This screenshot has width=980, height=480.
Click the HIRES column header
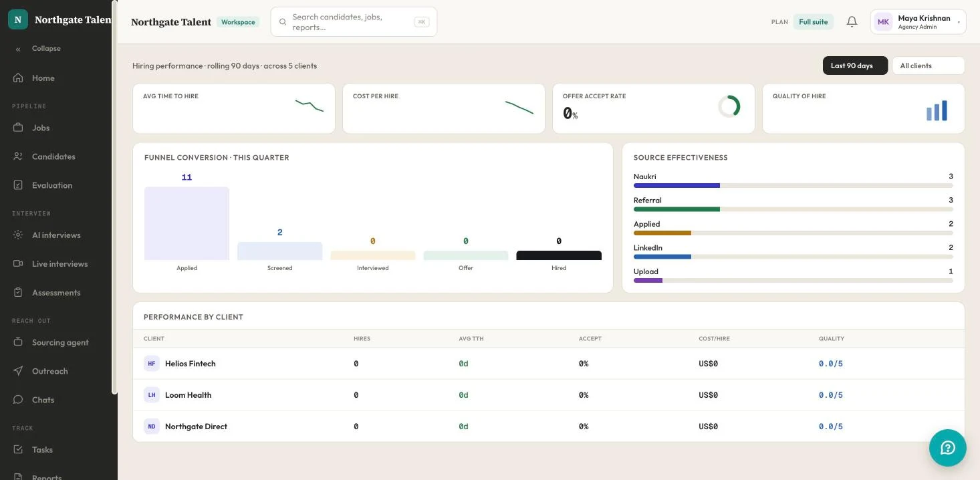pyautogui.click(x=362, y=339)
